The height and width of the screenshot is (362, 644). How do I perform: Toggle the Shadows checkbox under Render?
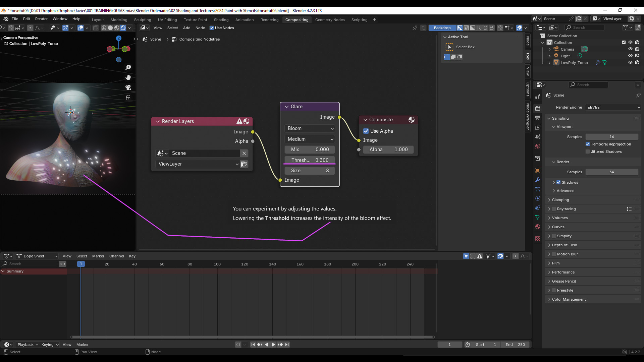[558, 182]
